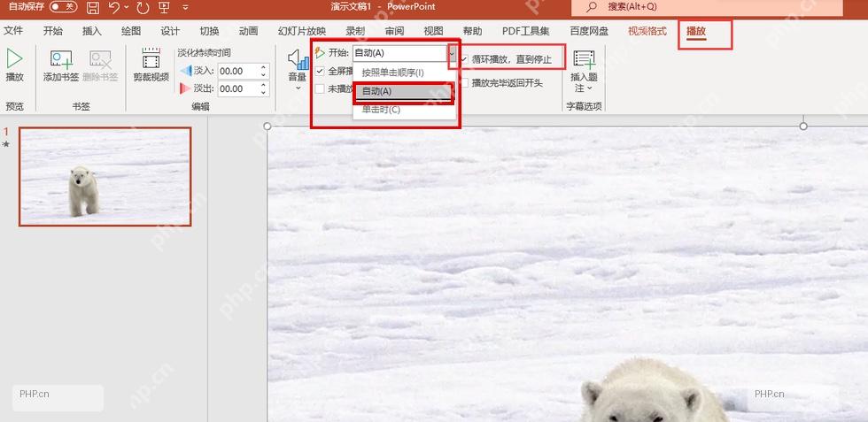Select slide 1 polar bear thumbnail
Viewport: 868px width, 422px height.
pos(105,176)
